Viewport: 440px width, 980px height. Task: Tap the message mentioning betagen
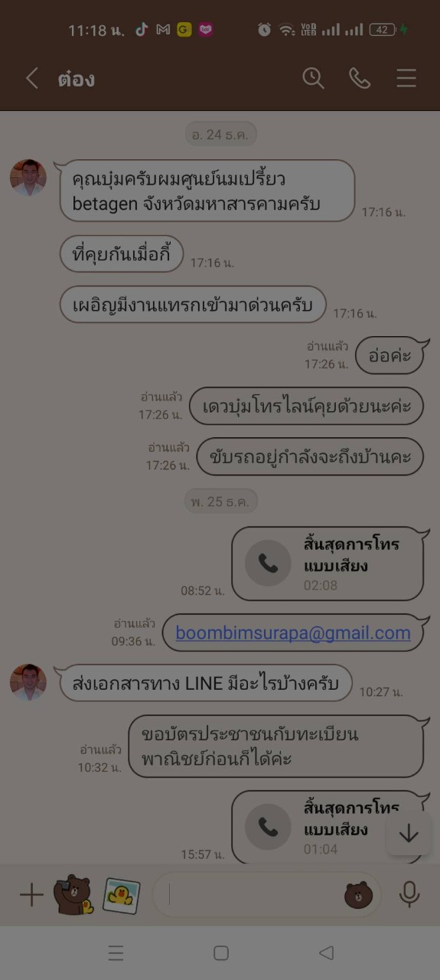click(x=207, y=191)
